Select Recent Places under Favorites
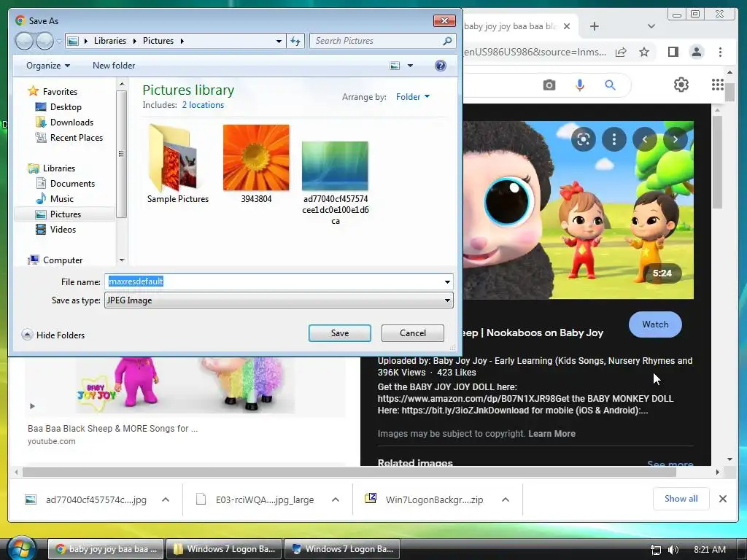This screenshot has height=560, width=747. point(76,138)
